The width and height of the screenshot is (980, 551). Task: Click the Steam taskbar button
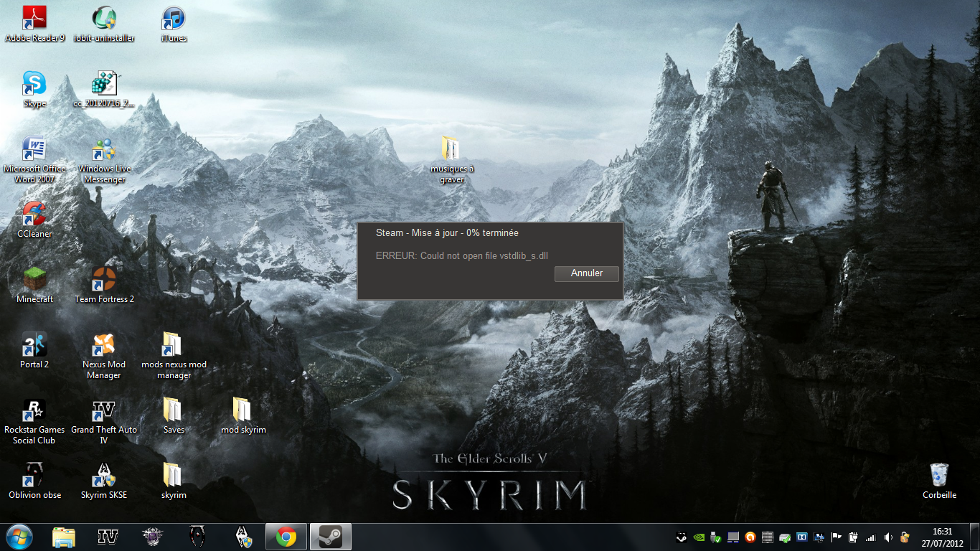331,537
